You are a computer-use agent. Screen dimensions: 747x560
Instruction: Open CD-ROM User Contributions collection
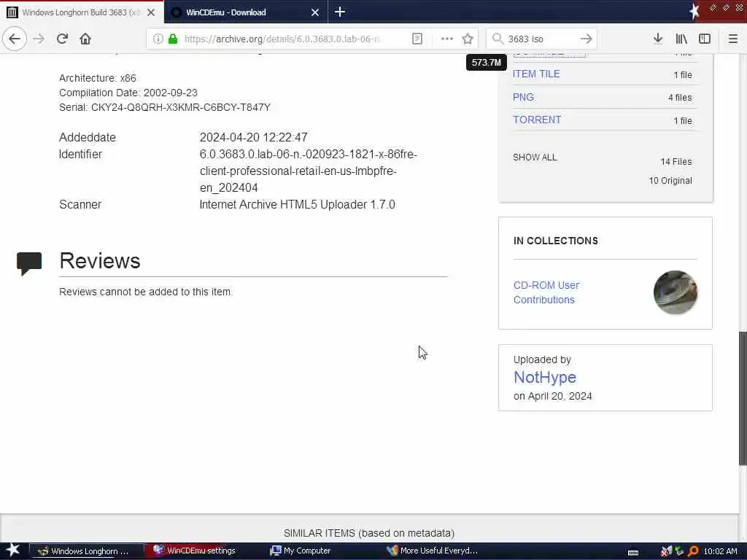coord(546,292)
